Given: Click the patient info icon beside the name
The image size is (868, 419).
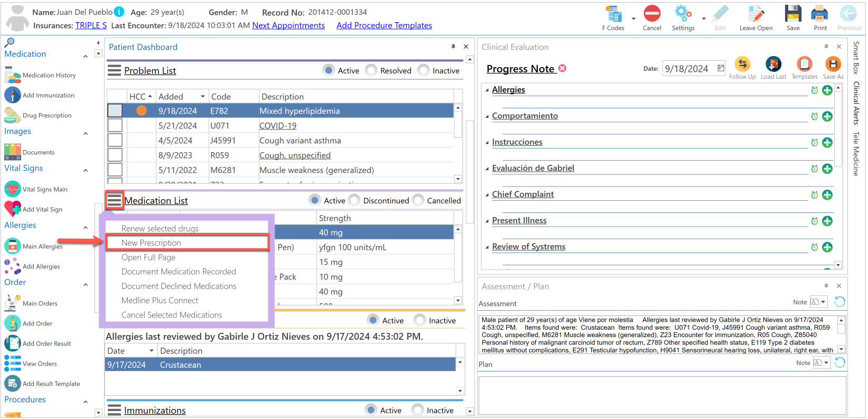Looking at the screenshot, I should [x=119, y=12].
